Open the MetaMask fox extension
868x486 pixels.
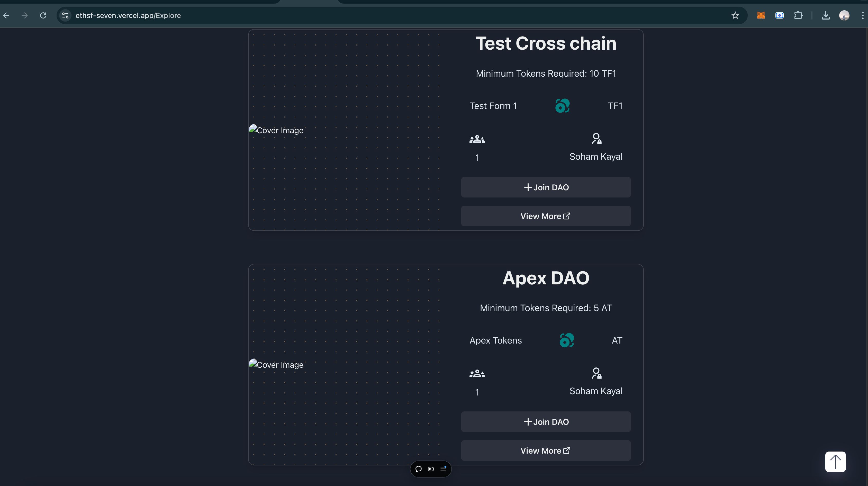[x=761, y=15]
